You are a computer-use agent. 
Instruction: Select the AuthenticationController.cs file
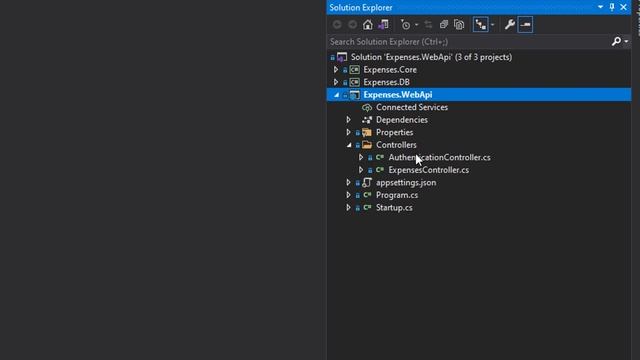tap(439, 158)
